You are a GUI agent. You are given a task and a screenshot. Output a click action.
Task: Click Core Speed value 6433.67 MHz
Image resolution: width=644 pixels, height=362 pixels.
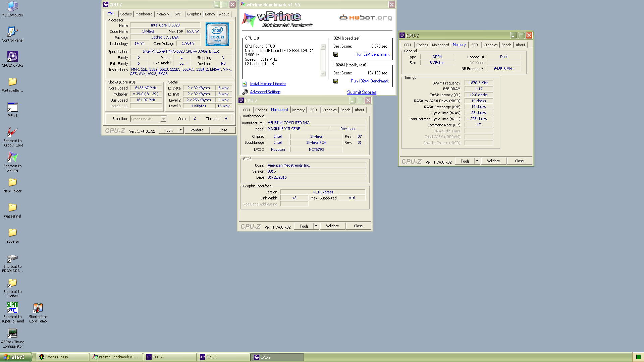tap(146, 88)
